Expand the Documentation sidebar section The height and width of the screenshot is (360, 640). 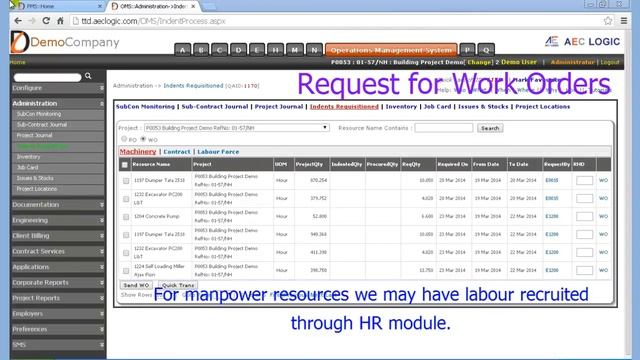point(58,204)
